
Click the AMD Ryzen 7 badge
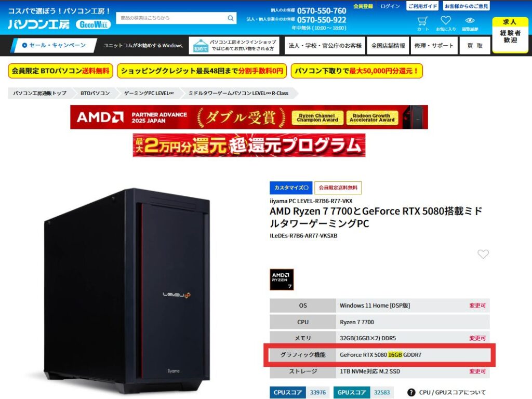pyautogui.click(x=282, y=280)
